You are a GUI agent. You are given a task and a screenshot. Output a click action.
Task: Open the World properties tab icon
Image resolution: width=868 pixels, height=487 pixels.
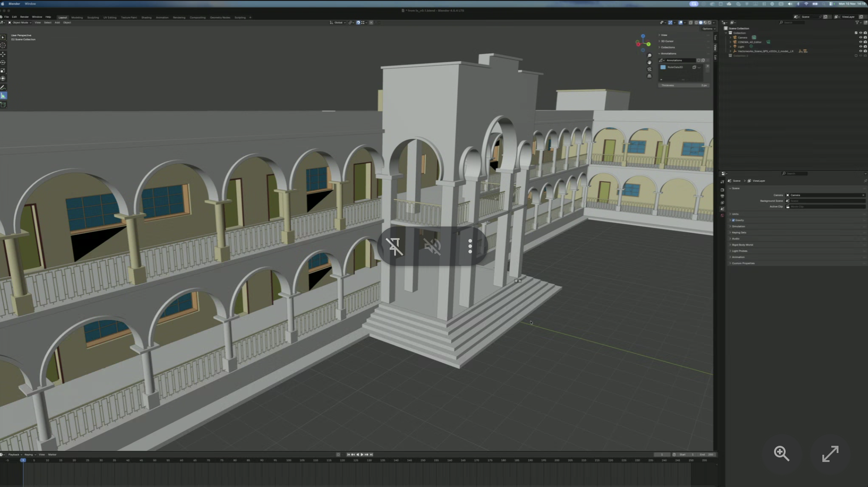tap(722, 215)
